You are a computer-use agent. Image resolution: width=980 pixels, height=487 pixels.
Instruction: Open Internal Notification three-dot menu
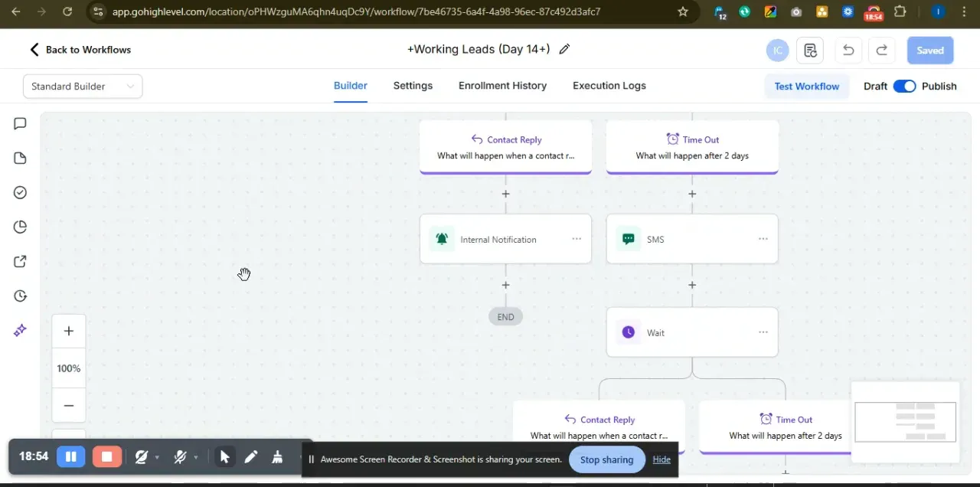tap(577, 239)
